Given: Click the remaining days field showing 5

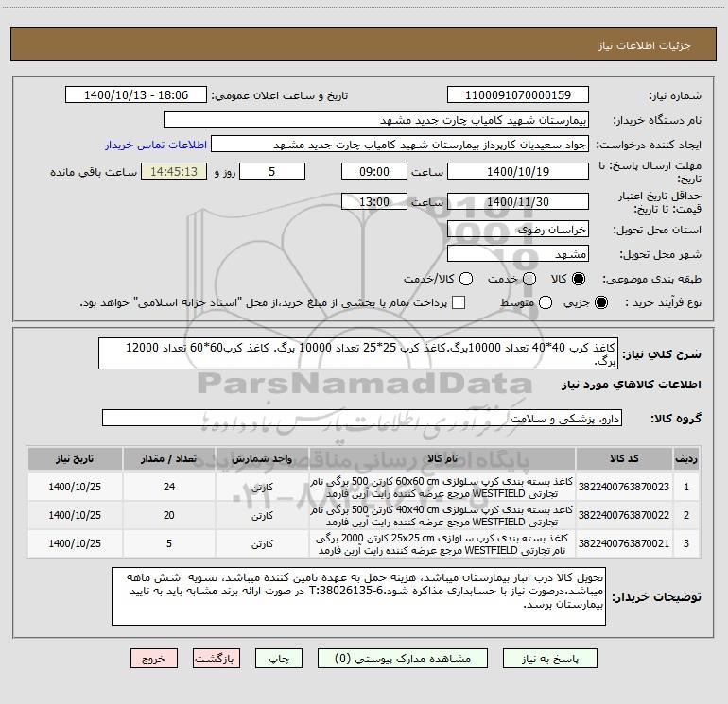Looking at the screenshot, I should coord(272,172).
